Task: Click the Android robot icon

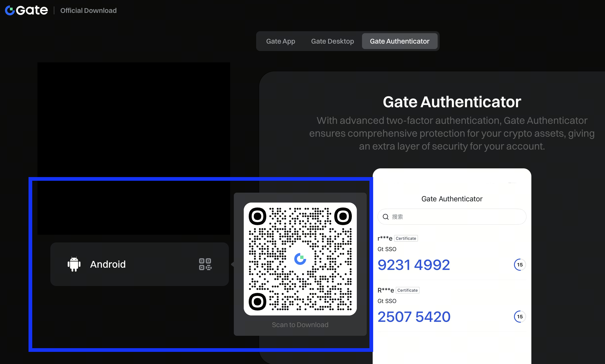Action: (74, 264)
